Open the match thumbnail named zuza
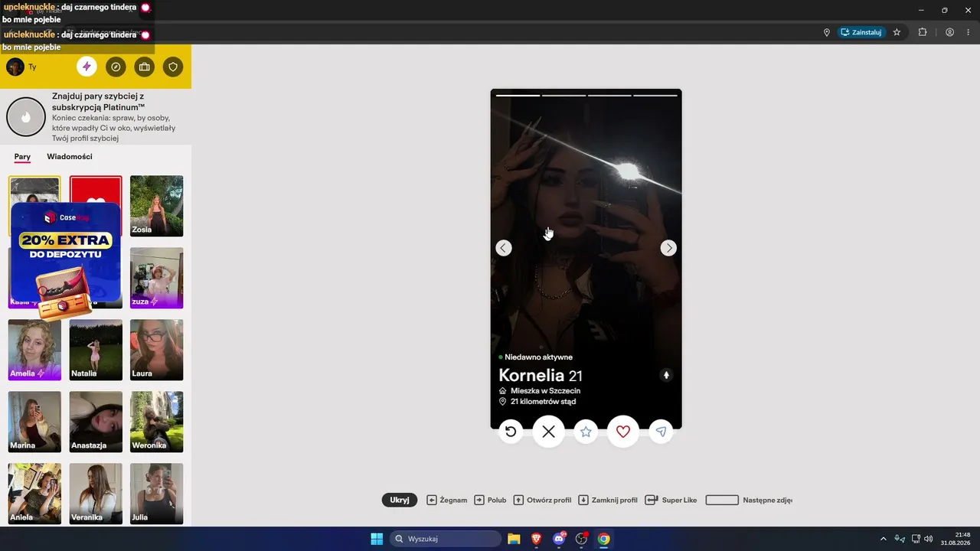980x551 pixels. click(157, 278)
